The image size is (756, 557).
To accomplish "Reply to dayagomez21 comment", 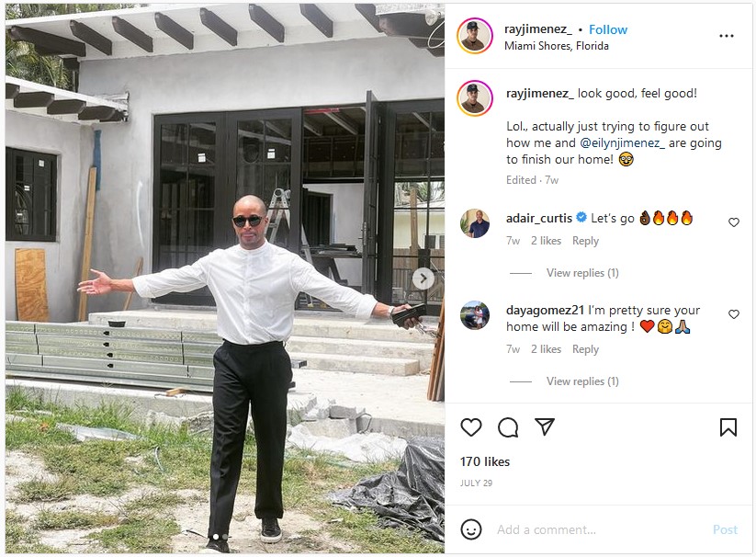I will click(585, 349).
